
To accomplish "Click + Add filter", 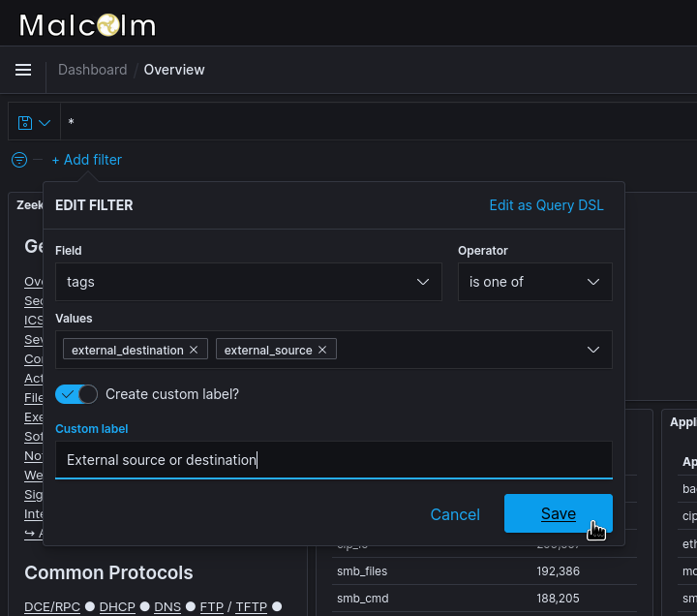I will pyautogui.click(x=87, y=160).
